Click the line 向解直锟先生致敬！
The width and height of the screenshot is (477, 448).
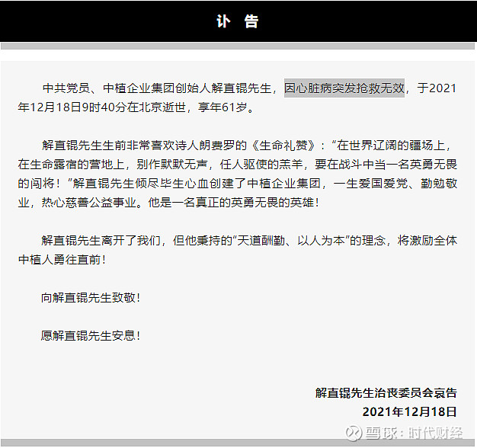point(91,298)
